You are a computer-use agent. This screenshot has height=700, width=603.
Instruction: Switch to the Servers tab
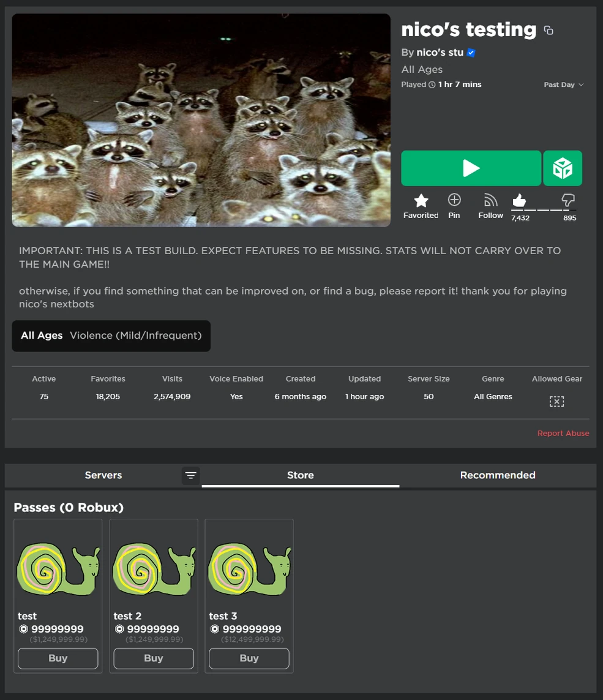point(103,475)
